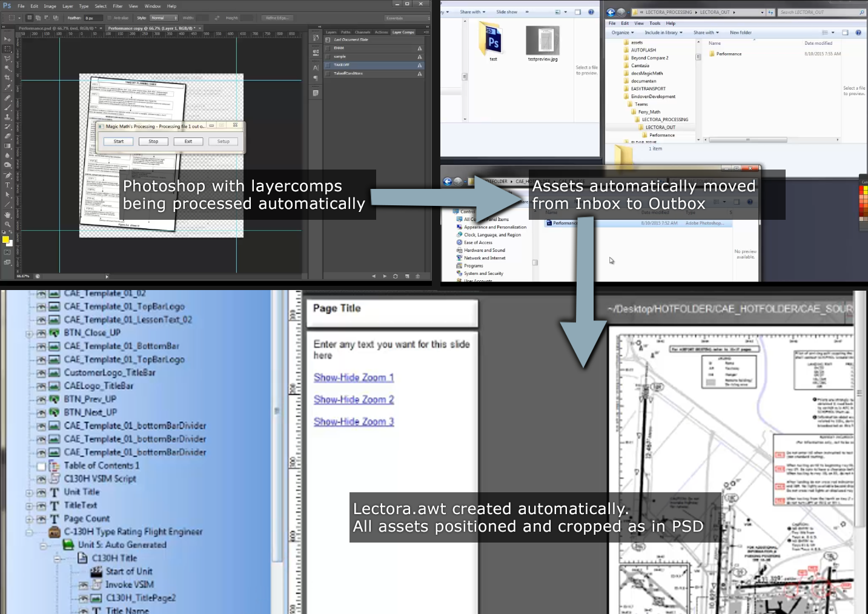The width and height of the screenshot is (868, 614).
Task: Apply next layer comp arrow
Action: point(385,276)
